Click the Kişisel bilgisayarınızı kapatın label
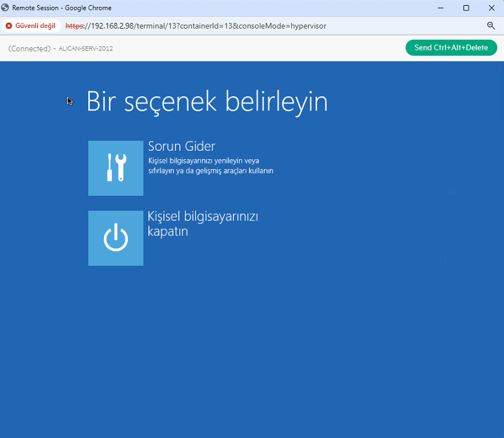504x438 pixels. tap(203, 224)
